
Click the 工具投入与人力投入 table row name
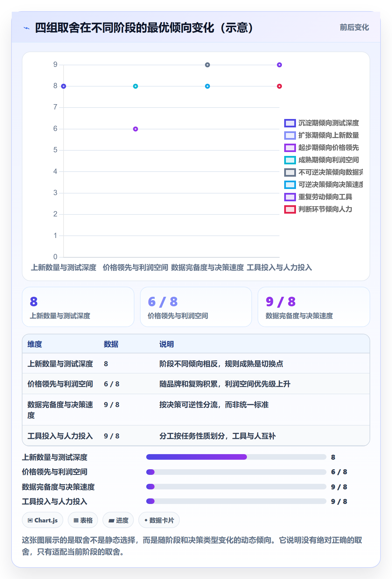[x=60, y=436]
